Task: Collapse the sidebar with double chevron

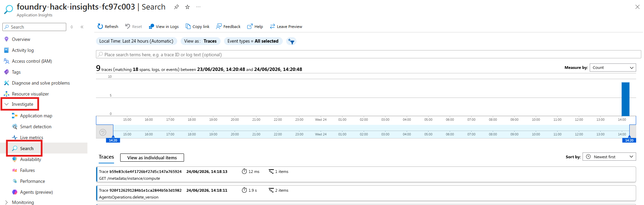Action: click(x=82, y=27)
